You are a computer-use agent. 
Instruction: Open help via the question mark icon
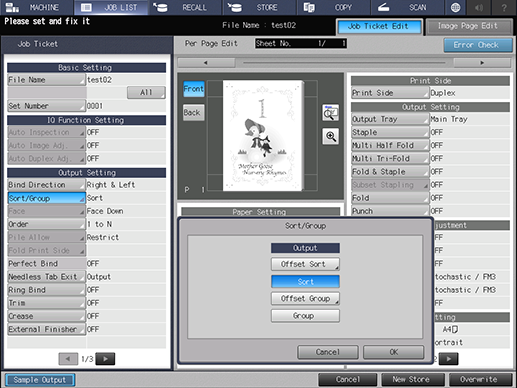coord(504,7)
